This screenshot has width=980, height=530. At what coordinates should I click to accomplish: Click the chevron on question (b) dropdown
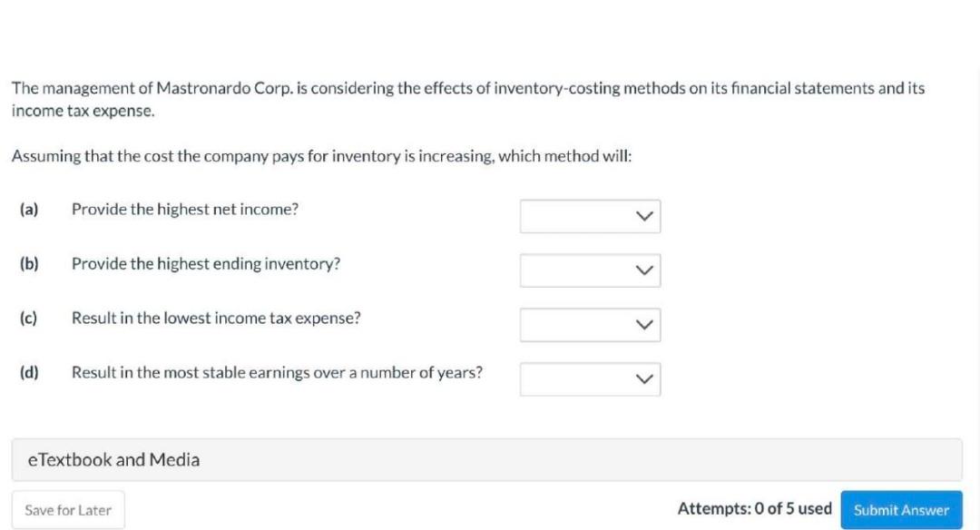point(644,270)
